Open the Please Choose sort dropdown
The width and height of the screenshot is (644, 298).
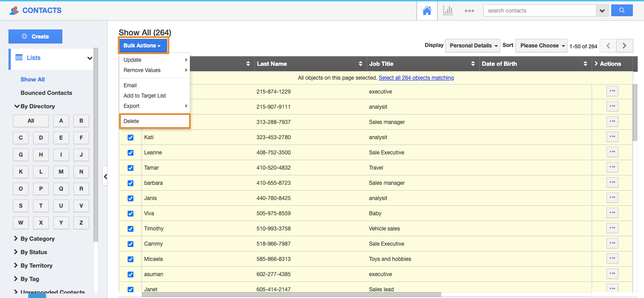(x=541, y=46)
